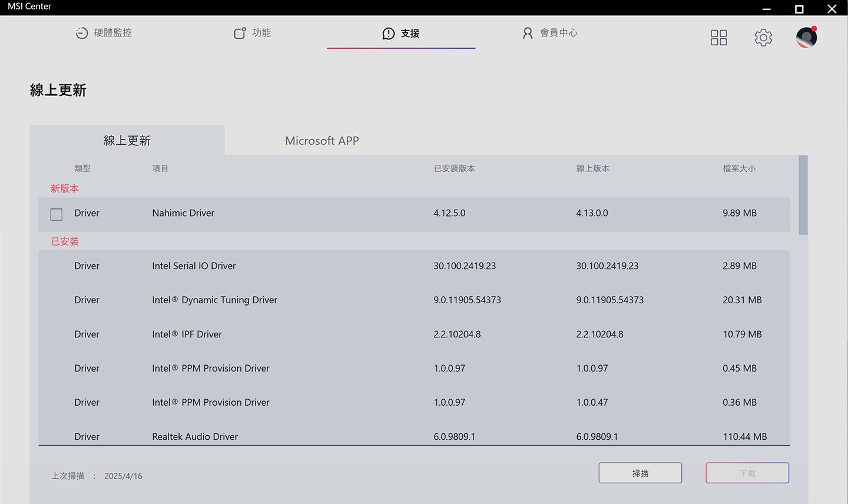Click the Intel Serial IO Driver row

[414, 266]
